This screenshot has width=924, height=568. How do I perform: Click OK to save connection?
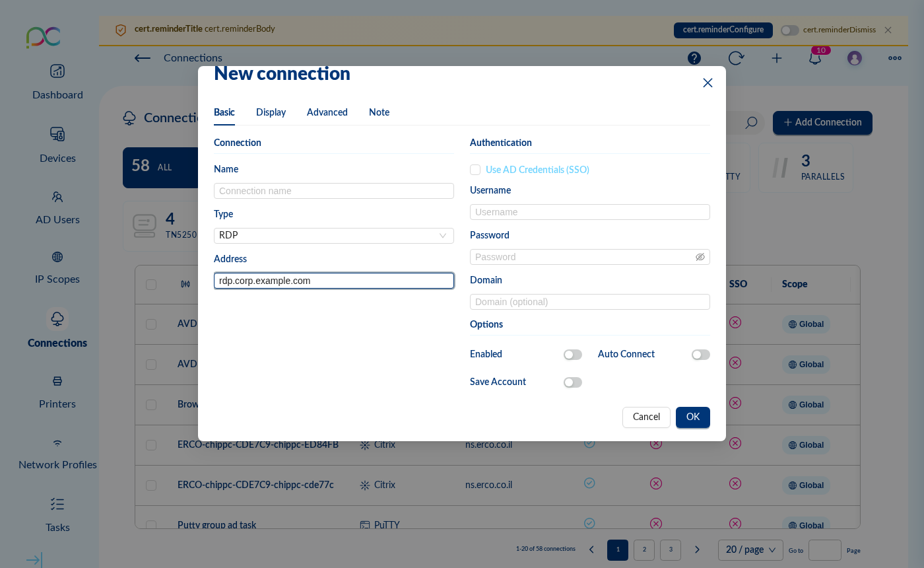coord(692,417)
